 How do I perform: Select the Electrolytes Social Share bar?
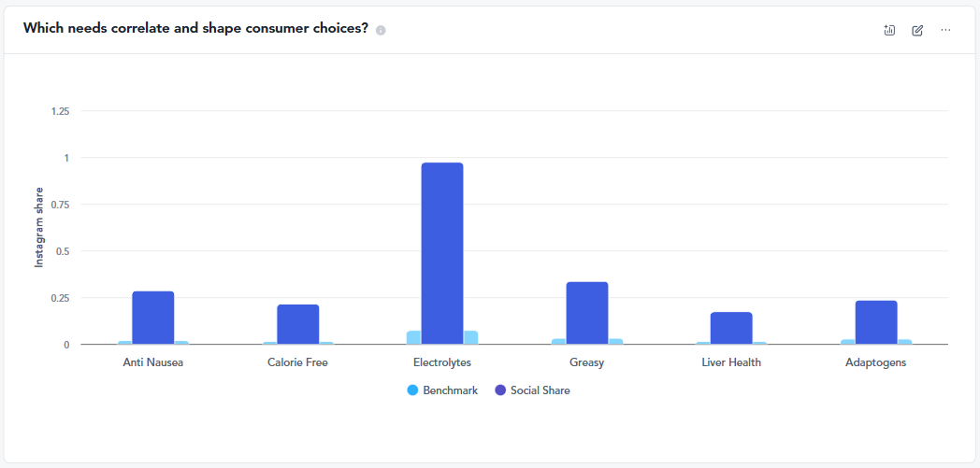tap(442, 252)
